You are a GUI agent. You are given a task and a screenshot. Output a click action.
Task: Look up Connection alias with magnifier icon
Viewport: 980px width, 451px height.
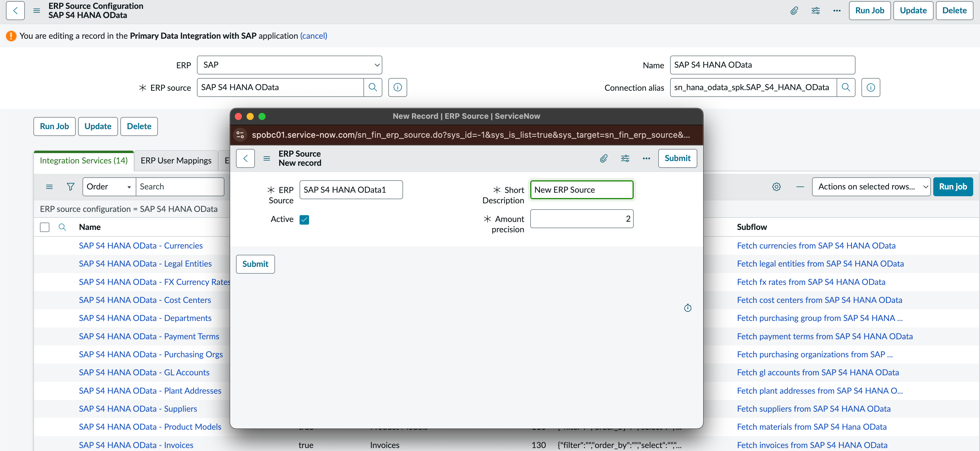[x=846, y=87]
